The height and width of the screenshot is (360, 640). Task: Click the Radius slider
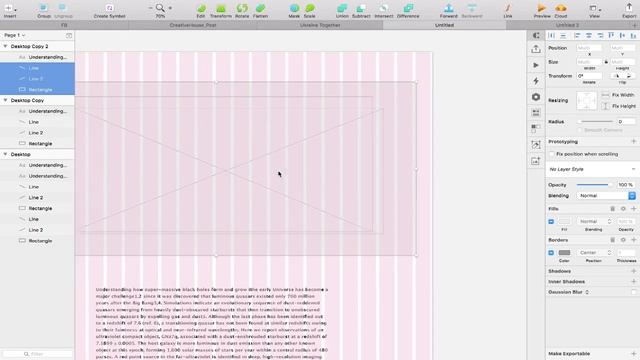click(596, 122)
